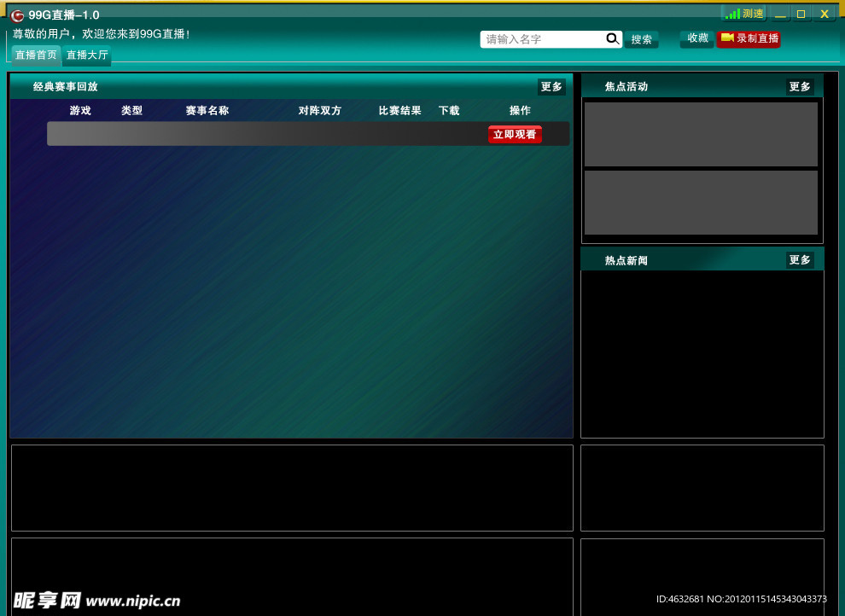Screen dimensions: 845x616
Task: Click the green signal speed test icon
Action: tap(732, 14)
